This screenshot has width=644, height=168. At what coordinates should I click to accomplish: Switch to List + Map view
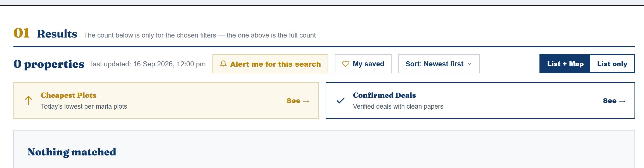565,64
